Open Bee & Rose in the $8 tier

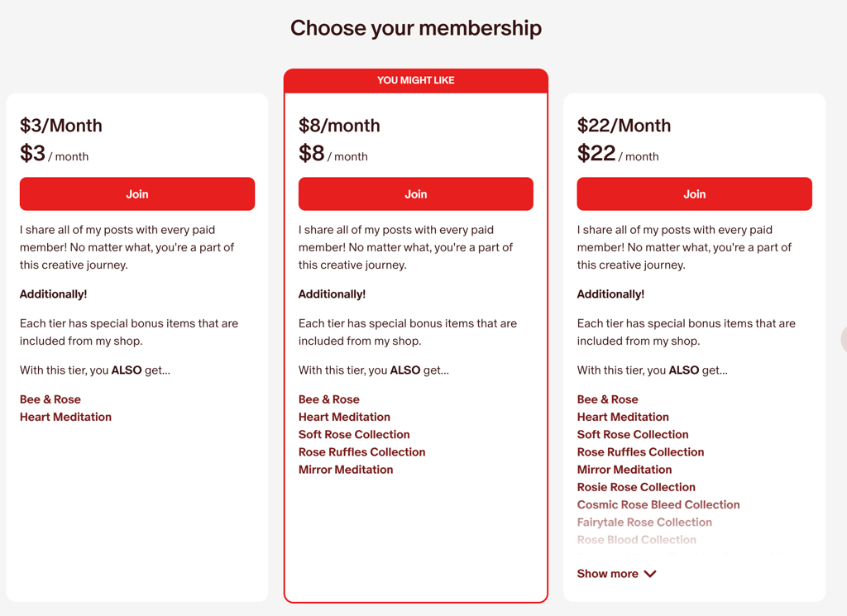[x=329, y=399]
